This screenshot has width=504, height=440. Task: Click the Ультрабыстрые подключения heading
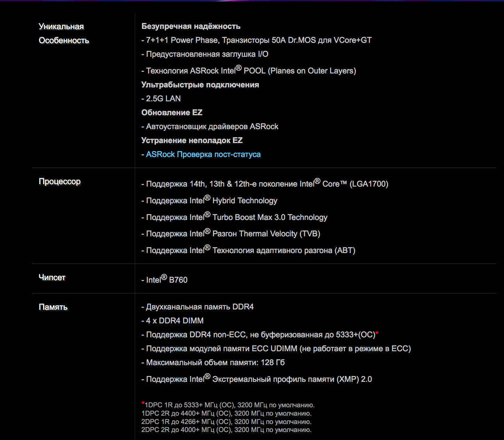tap(200, 85)
